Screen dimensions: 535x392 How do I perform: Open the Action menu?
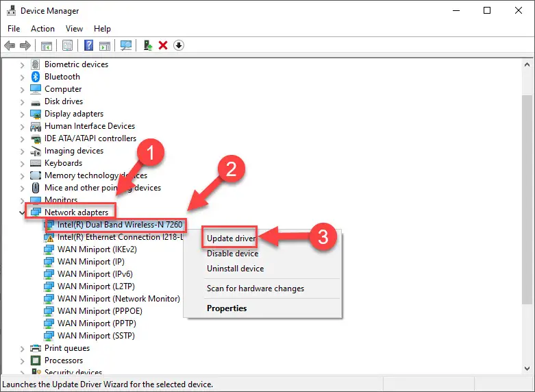(x=42, y=29)
